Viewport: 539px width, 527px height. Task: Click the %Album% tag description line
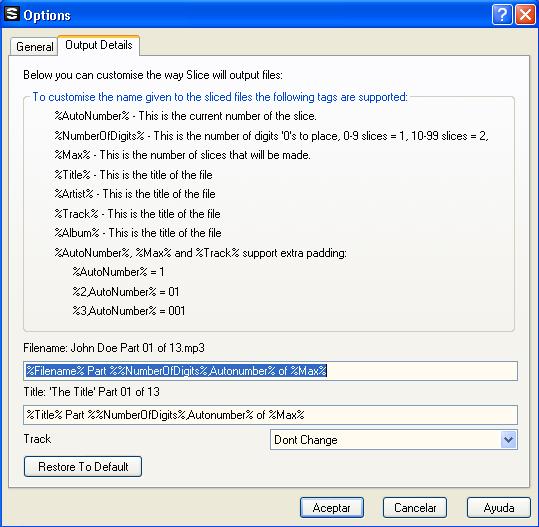(138, 233)
